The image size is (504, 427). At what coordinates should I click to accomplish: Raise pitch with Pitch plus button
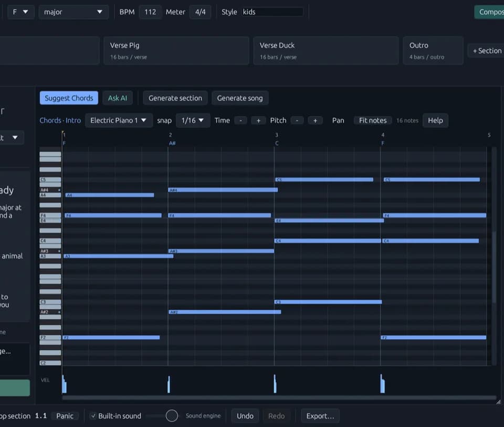(x=315, y=120)
